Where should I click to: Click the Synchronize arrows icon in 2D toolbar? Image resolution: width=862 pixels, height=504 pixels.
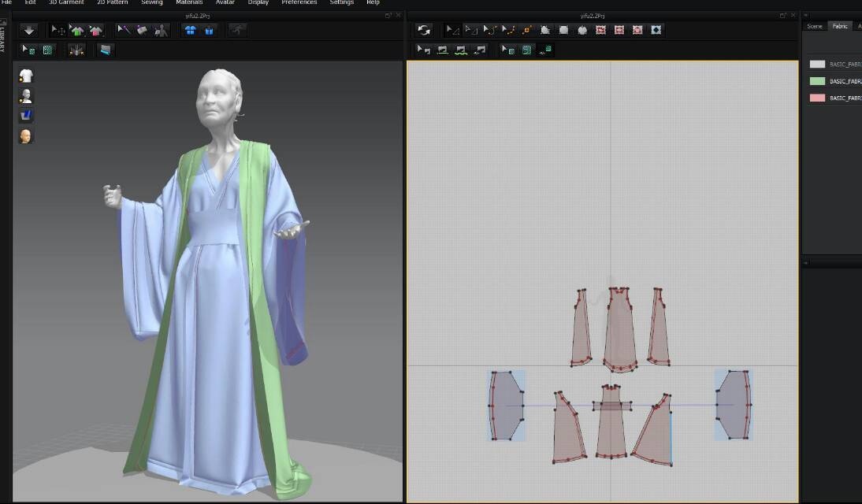coord(425,30)
